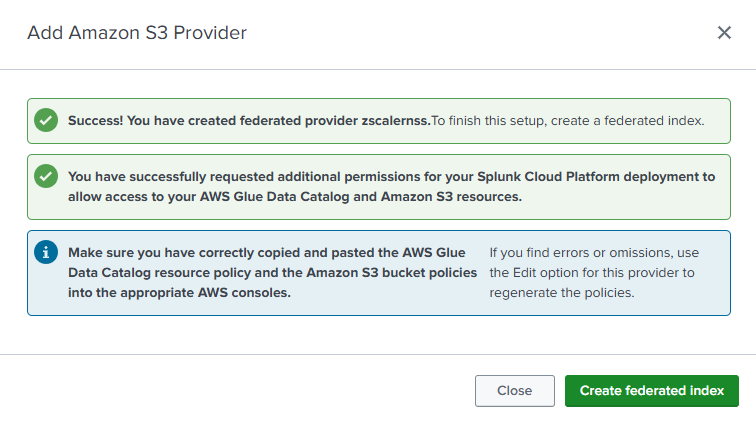Viewport: 756px width, 421px height.
Task: Click the Add Amazon S3 Provider title
Action: click(137, 33)
